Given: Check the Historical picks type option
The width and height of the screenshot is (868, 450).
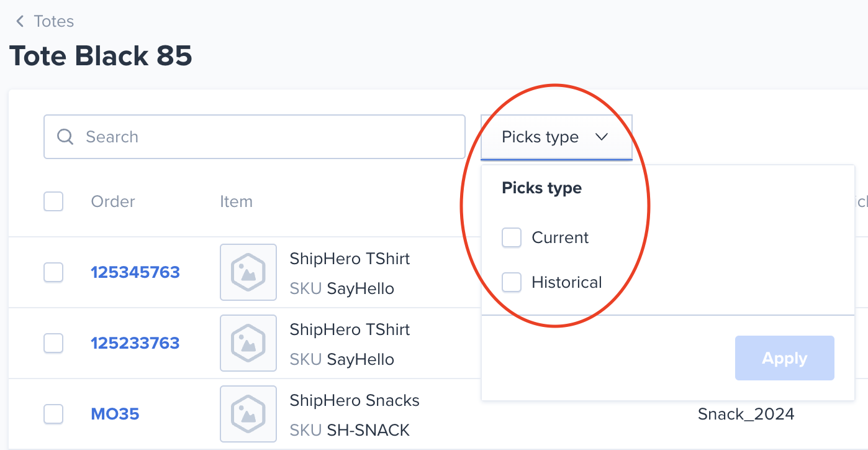Looking at the screenshot, I should (x=512, y=282).
